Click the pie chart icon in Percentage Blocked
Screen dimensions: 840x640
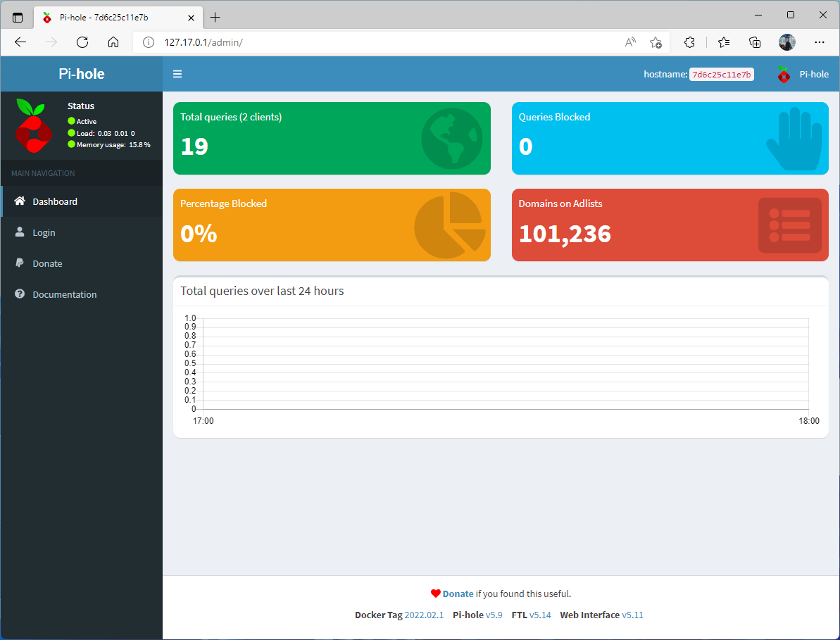pyautogui.click(x=450, y=225)
